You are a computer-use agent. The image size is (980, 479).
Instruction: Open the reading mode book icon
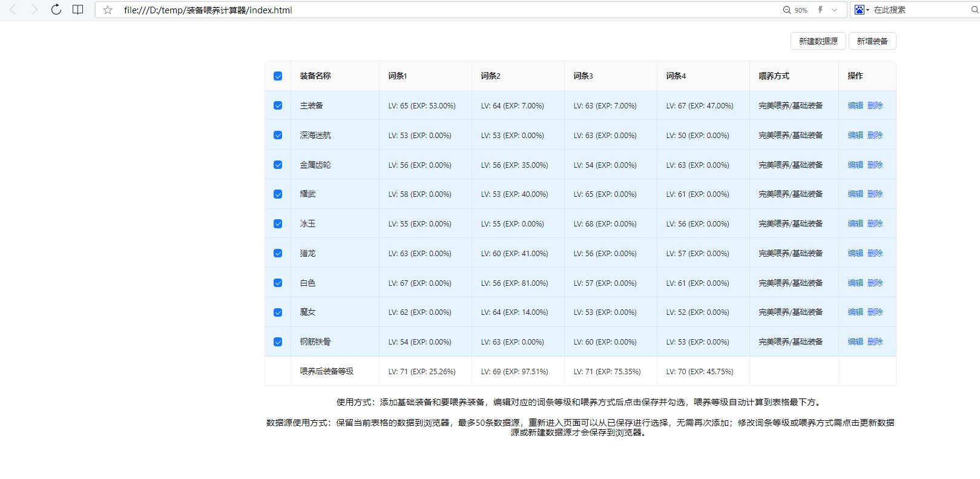coord(77,10)
